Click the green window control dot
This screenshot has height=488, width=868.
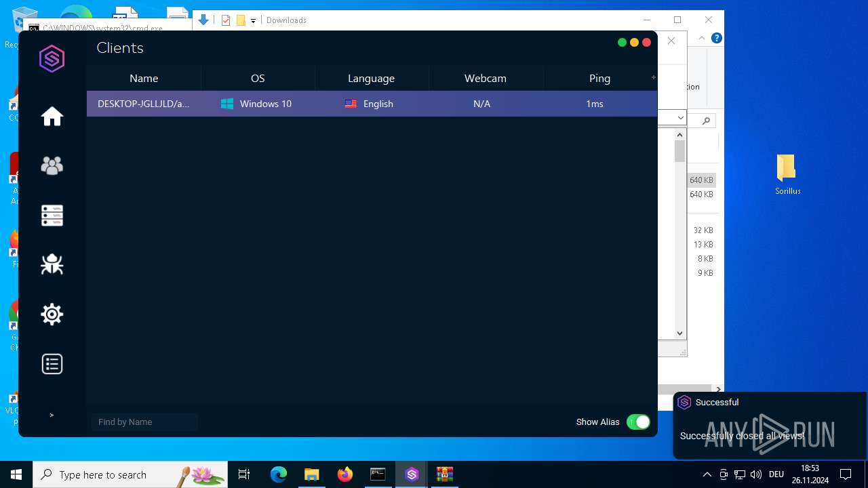pos(622,43)
